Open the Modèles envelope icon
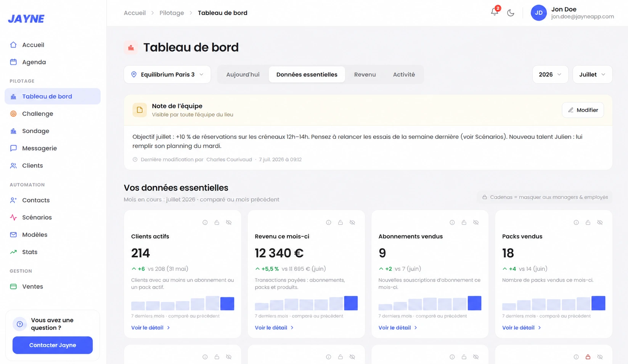The width and height of the screenshot is (628, 364). 13,234
